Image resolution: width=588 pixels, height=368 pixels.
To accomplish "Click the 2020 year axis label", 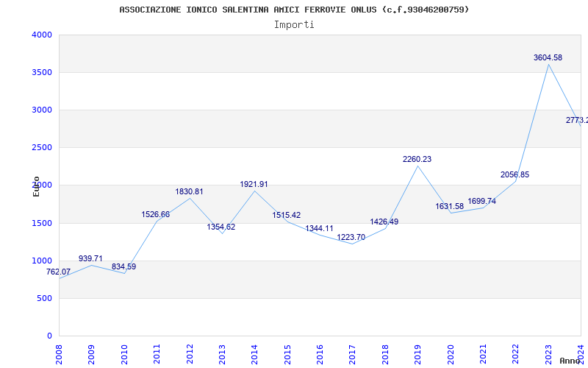I will [451, 355].
